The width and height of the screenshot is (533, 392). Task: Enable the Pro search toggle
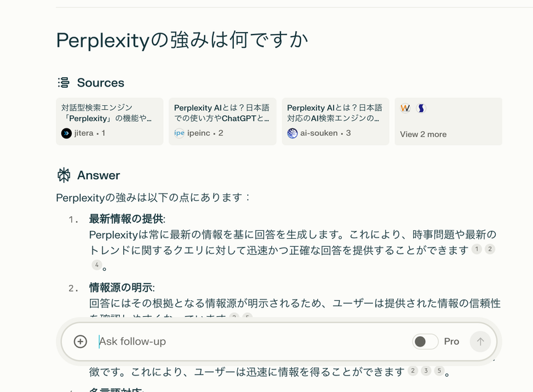pyautogui.click(x=425, y=341)
